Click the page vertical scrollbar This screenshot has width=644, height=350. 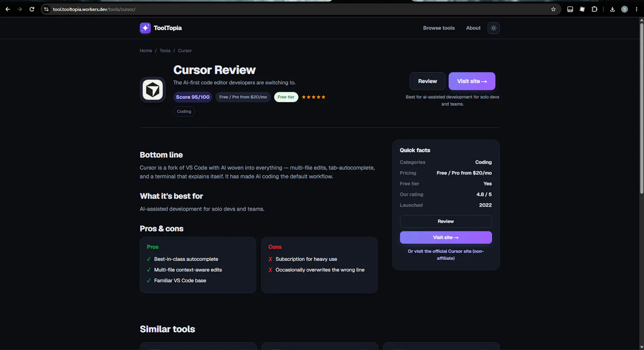[x=642, y=109]
